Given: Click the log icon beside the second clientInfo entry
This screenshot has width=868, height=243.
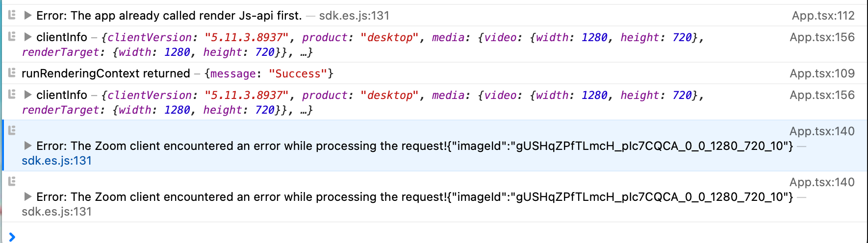Looking at the screenshot, I should [12, 95].
